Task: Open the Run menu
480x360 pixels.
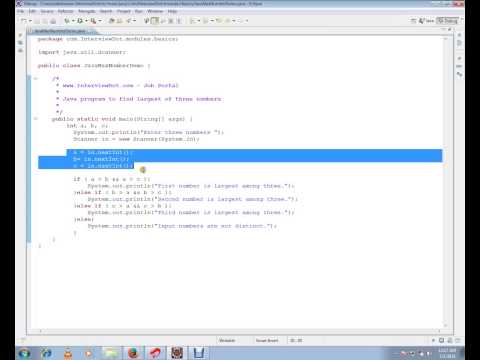Action: (139, 11)
